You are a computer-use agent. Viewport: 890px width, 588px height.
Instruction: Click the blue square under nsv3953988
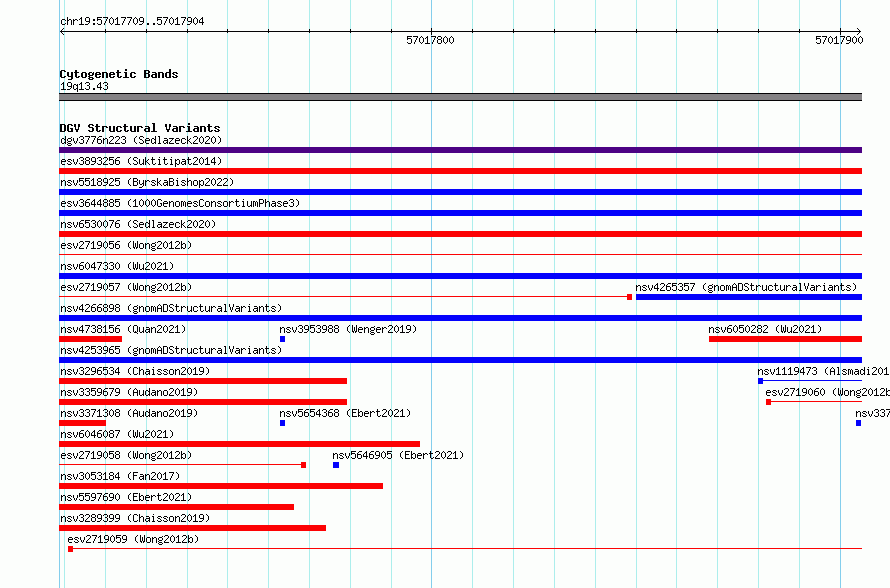(x=282, y=339)
